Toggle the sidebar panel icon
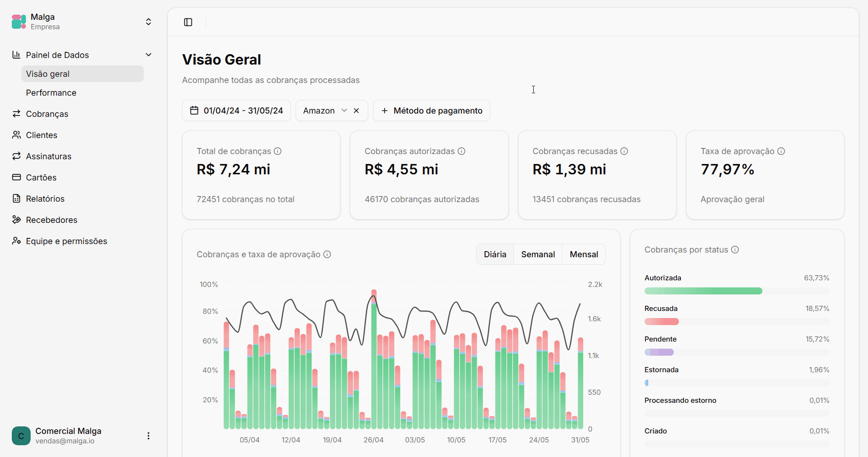This screenshot has height=457, width=868. pos(188,22)
